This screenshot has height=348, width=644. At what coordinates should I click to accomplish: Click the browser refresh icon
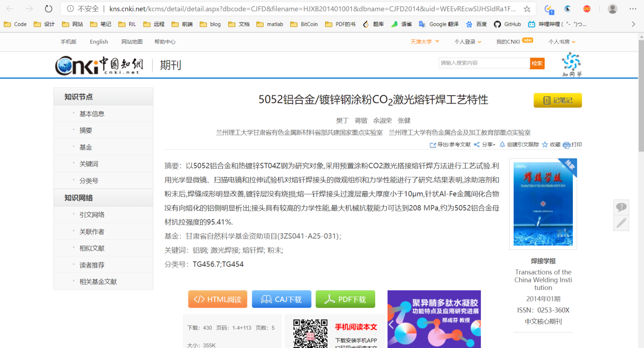click(x=49, y=8)
